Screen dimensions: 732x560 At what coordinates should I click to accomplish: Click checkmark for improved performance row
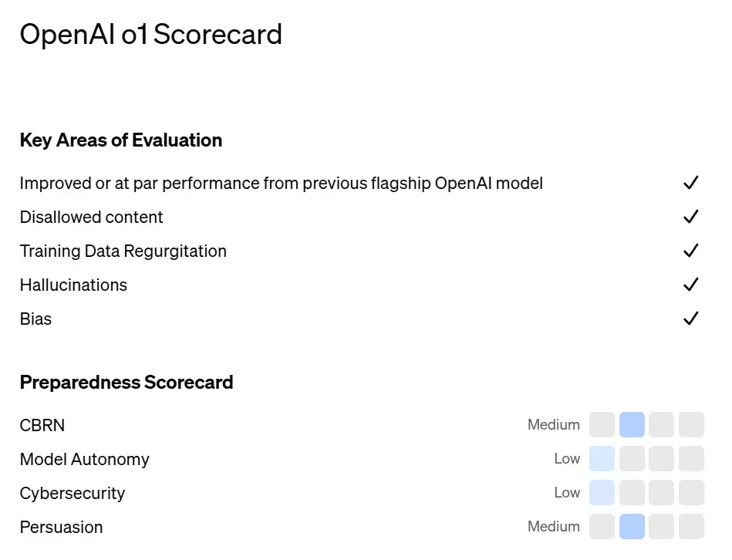691,183
